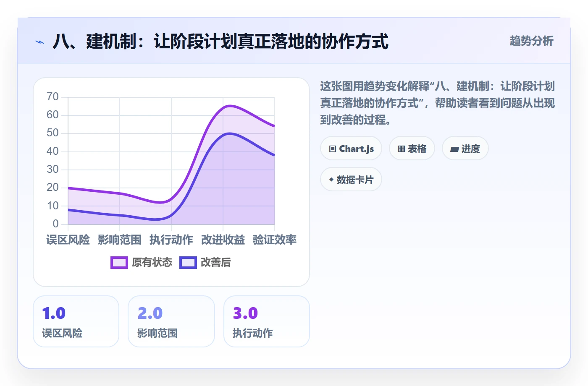Click the progress bar icon in 进度 tag

point(454,149)
